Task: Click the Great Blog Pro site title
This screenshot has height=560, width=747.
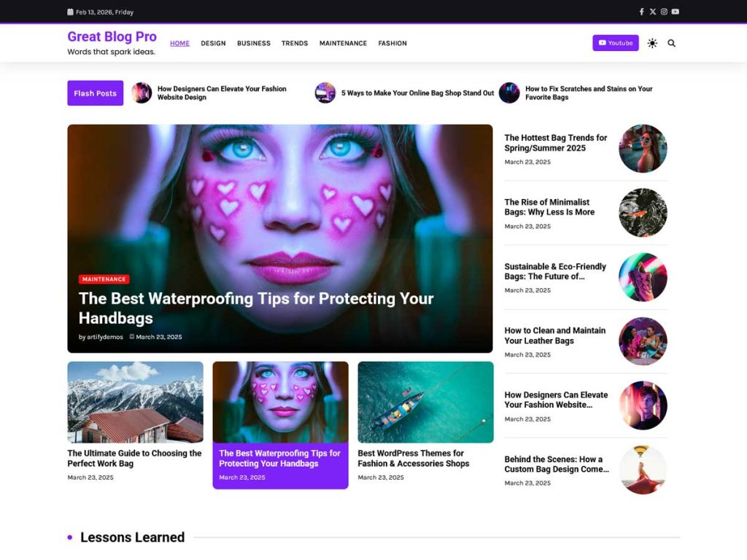Action: [x=112, y=36]
